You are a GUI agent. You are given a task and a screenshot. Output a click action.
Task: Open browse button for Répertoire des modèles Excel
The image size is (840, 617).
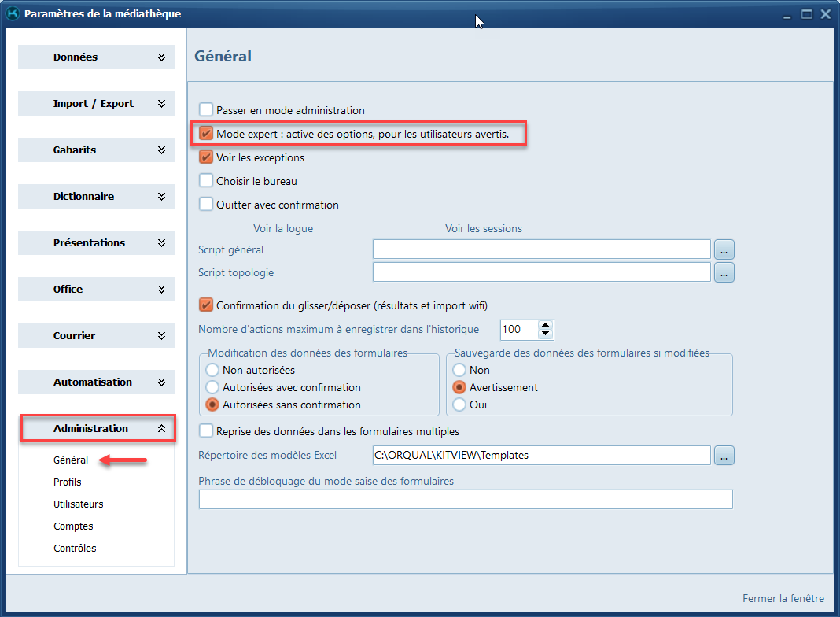724,455
